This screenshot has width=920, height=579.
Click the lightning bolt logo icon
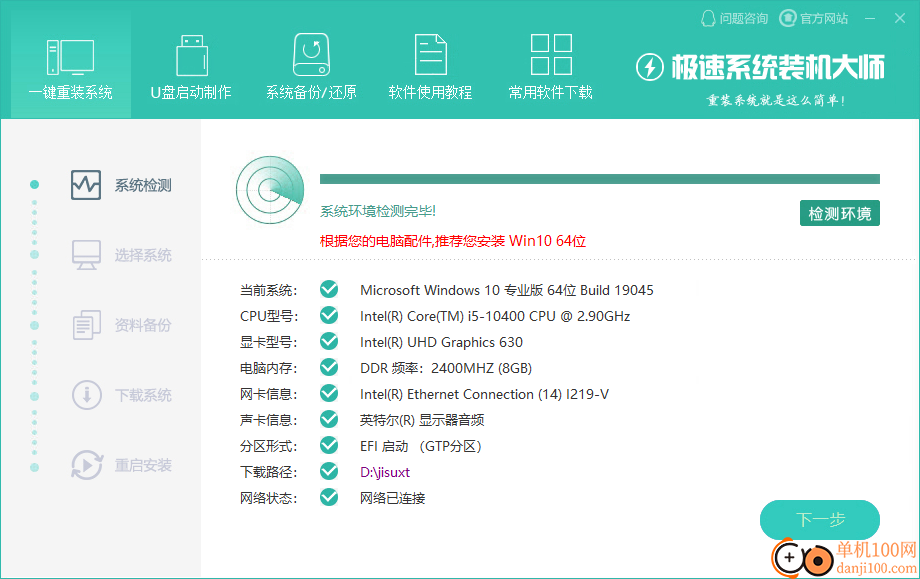pos(650,67)
